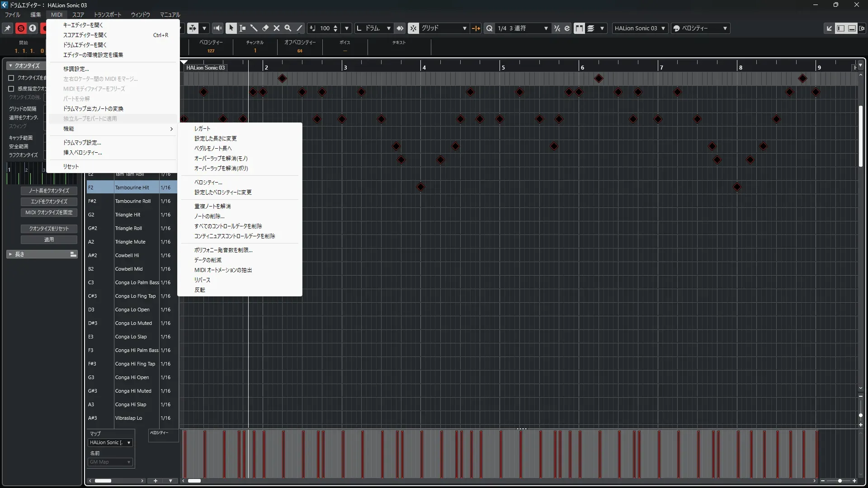Click the horizontal zoom slider handle
The width and height of the screenshot is (868, 488).
[840, 481]
